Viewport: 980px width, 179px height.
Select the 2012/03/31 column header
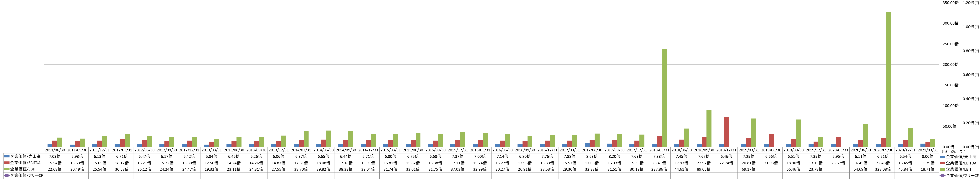pos(122,150)
